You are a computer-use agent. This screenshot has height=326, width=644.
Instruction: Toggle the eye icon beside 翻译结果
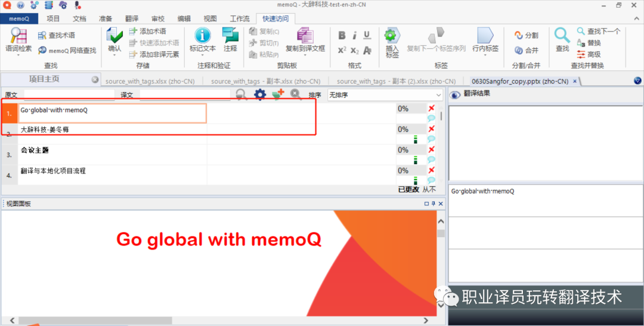[455, 95]
